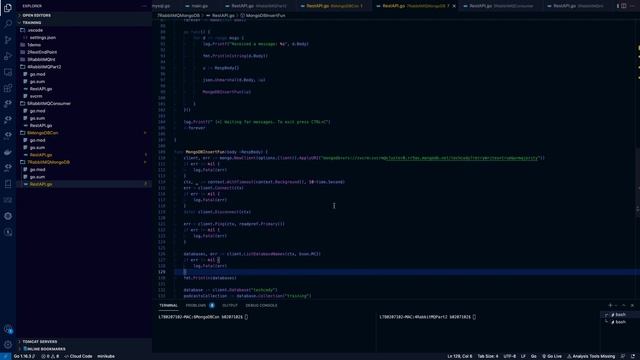Click the notifications bell in the status bar

tap(633, 356)
